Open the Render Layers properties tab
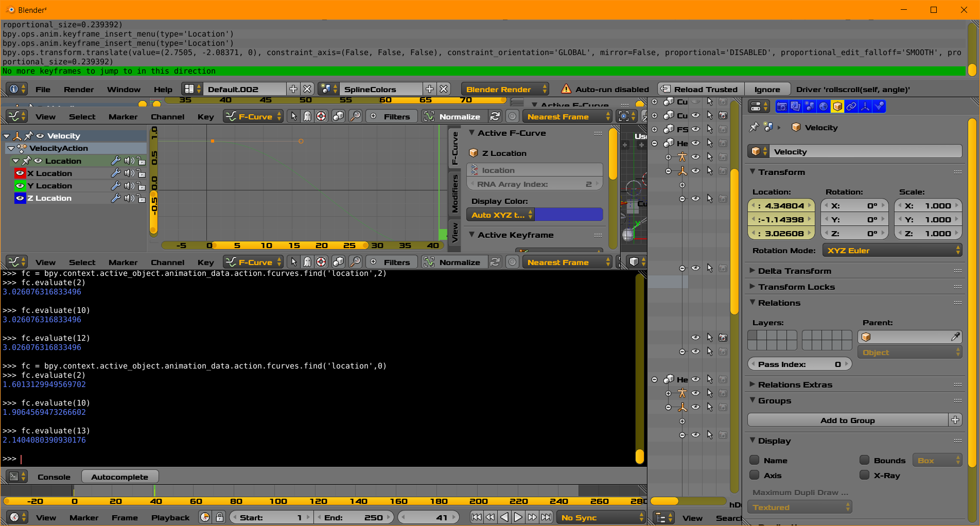980x526 pixels. (796, 107)
